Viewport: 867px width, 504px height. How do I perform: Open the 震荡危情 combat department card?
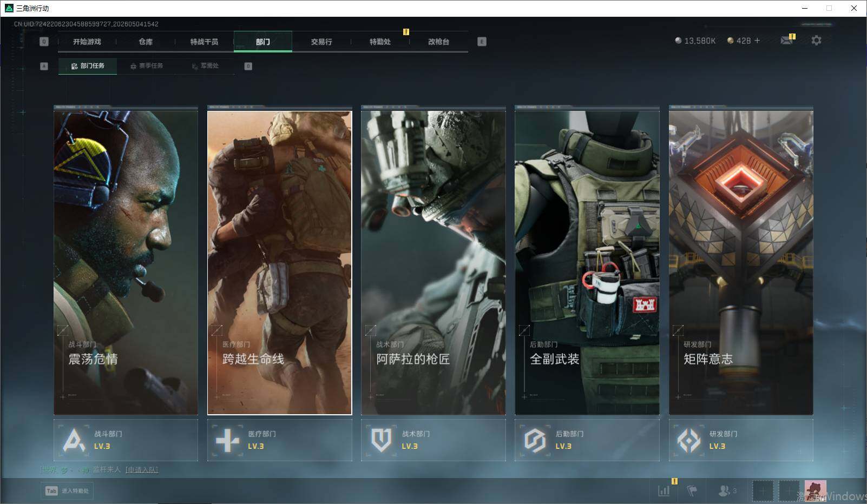126,263
